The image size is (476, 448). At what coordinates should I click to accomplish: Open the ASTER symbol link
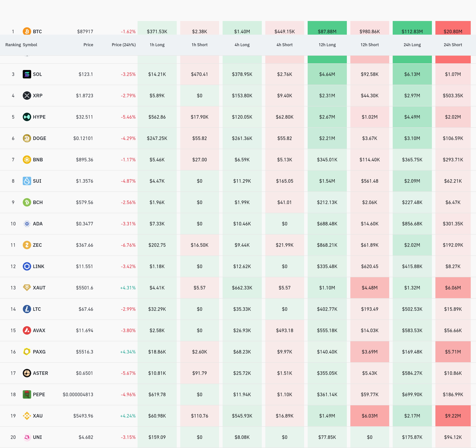(40, 373)
